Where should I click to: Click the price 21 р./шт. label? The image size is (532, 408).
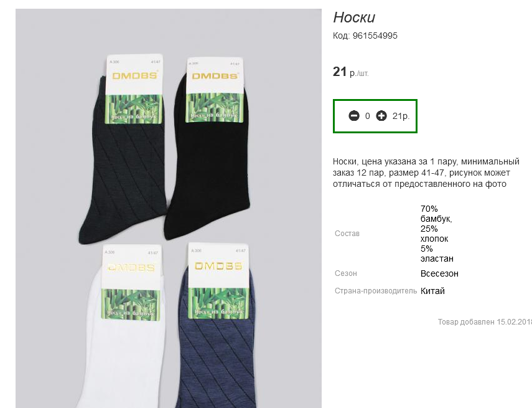(x=350, y=72)
